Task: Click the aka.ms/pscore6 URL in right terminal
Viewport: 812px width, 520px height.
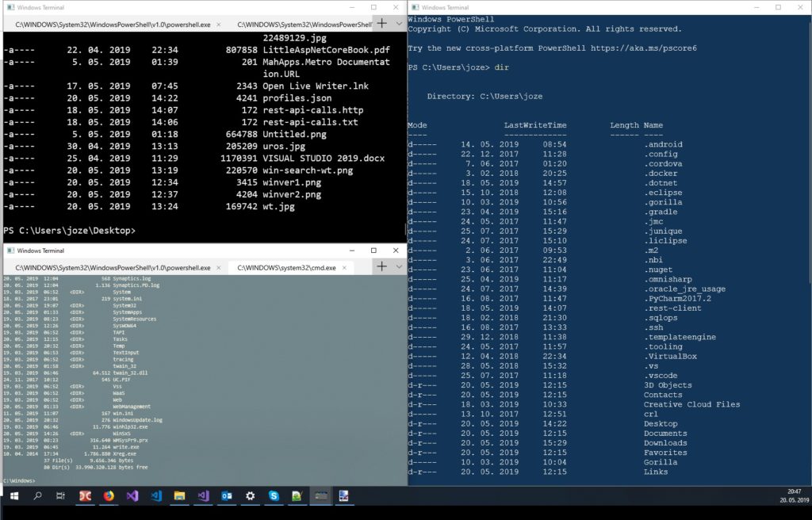Action: pos(644,48)
